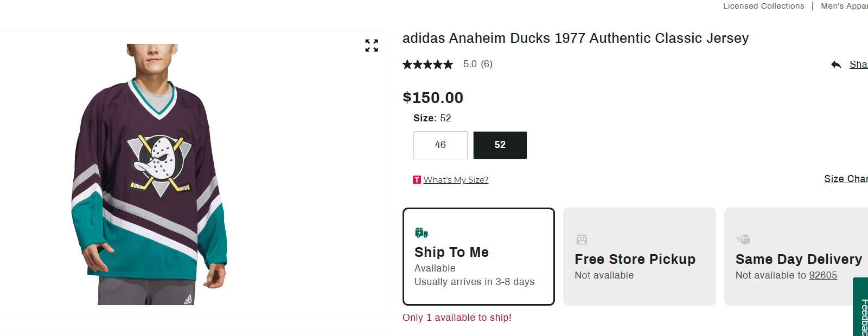Click the store pickup building icon

(582, 240)
